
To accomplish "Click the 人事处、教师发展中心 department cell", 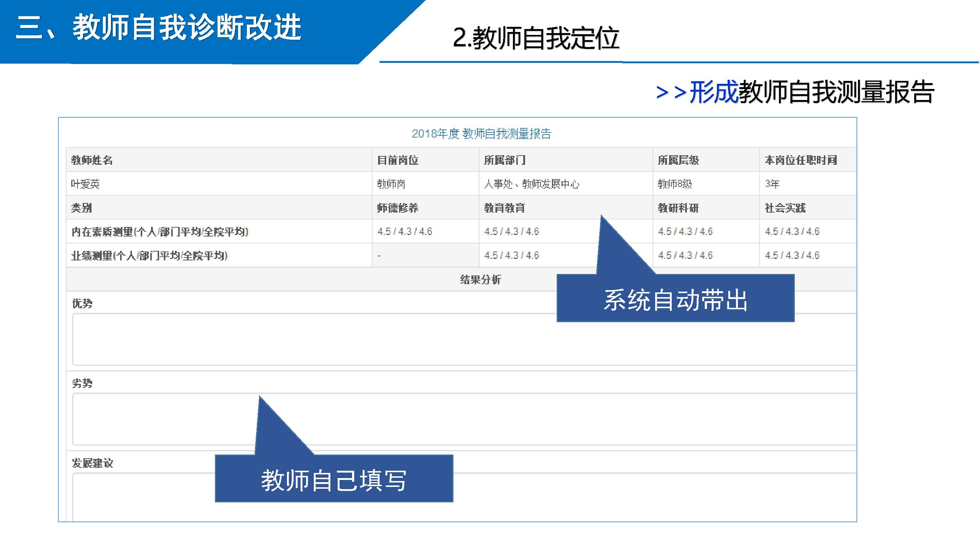I will tap(531, 184).
